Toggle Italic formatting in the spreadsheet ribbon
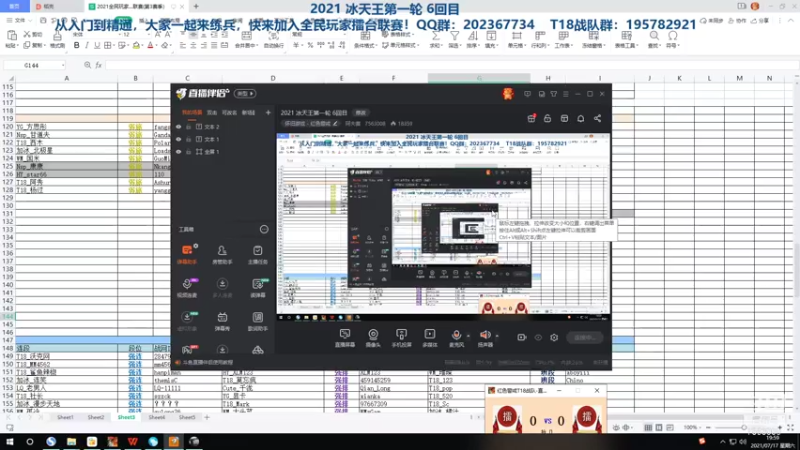 87,45
